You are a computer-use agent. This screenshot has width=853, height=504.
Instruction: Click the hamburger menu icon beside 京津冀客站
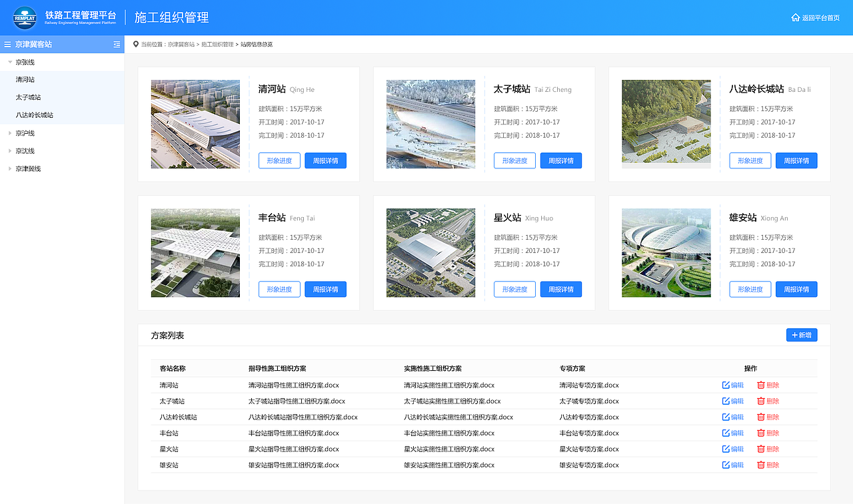(7, 44)
